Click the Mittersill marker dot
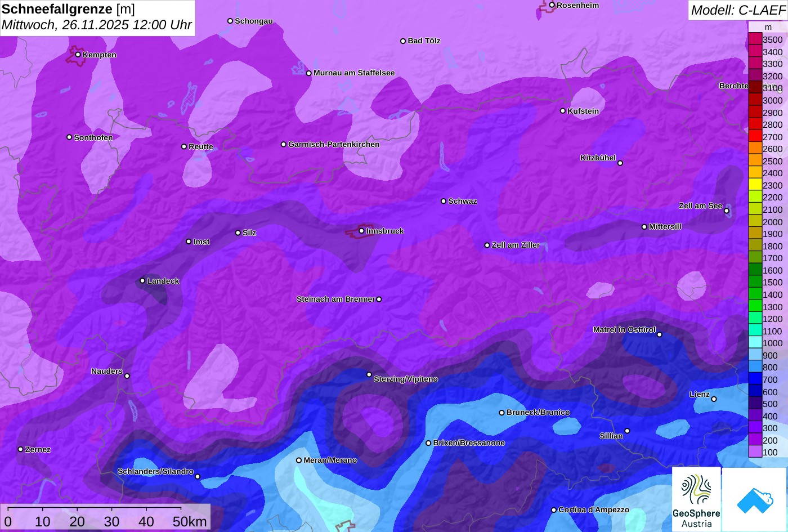Viewport: 788px width, 532px height. 644,227
